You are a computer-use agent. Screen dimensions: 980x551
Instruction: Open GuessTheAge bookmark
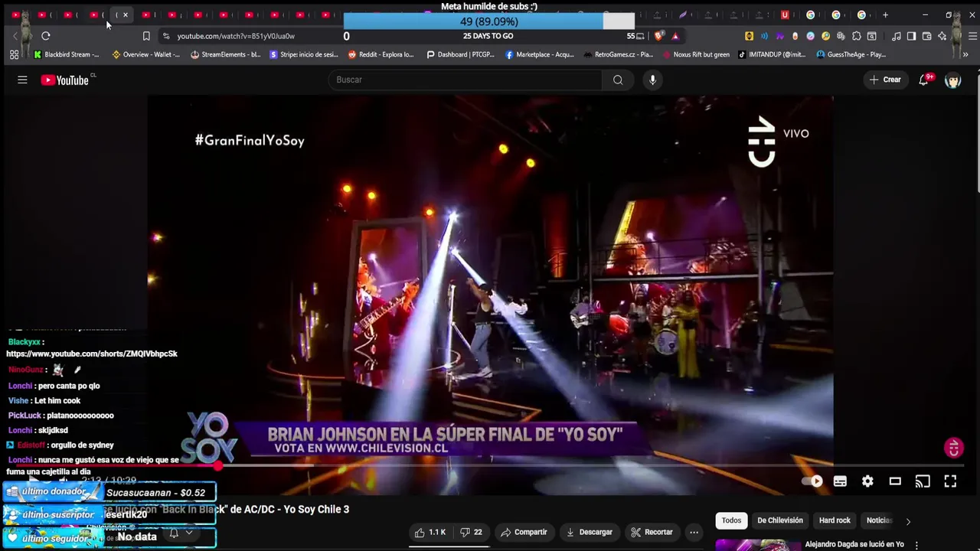(851, 54)
